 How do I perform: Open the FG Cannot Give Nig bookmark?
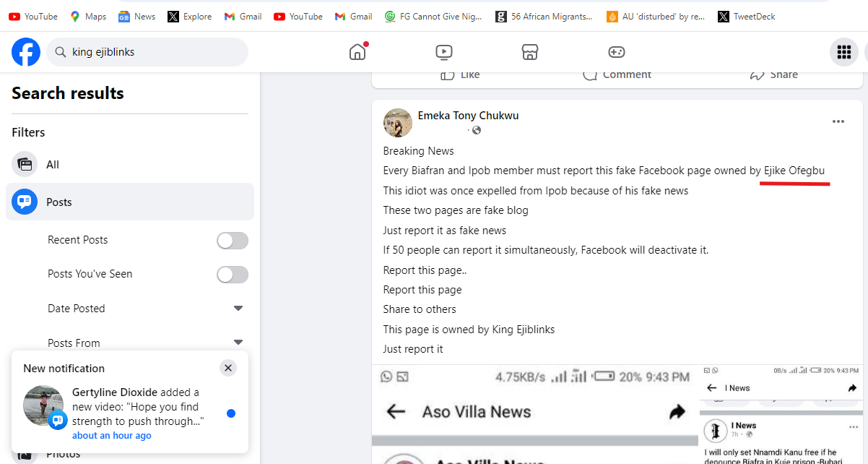(x=435, y=16)
